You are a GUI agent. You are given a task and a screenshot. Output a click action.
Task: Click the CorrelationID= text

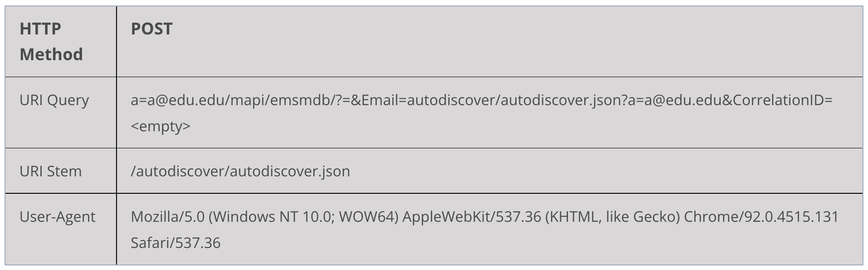783,100
